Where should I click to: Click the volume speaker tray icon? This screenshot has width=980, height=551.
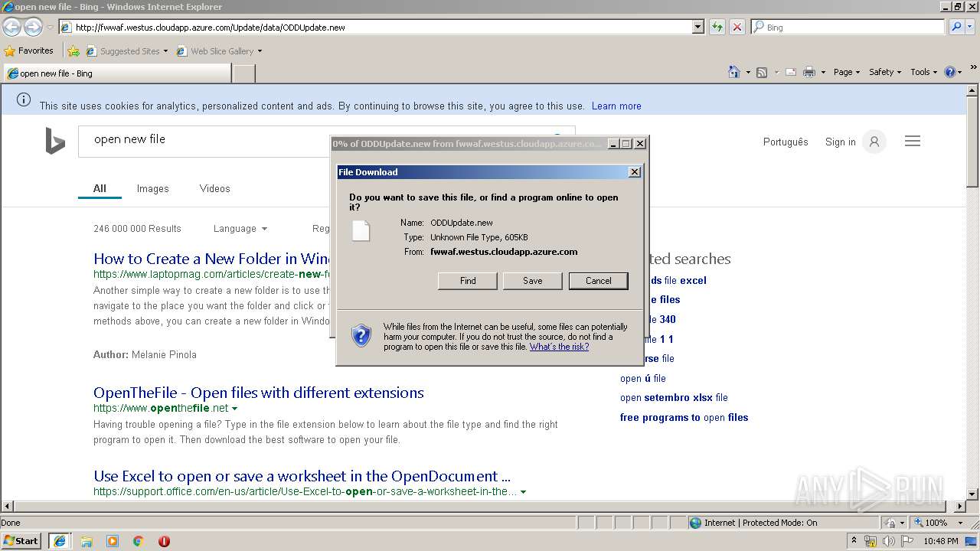[x=888, y=542]
